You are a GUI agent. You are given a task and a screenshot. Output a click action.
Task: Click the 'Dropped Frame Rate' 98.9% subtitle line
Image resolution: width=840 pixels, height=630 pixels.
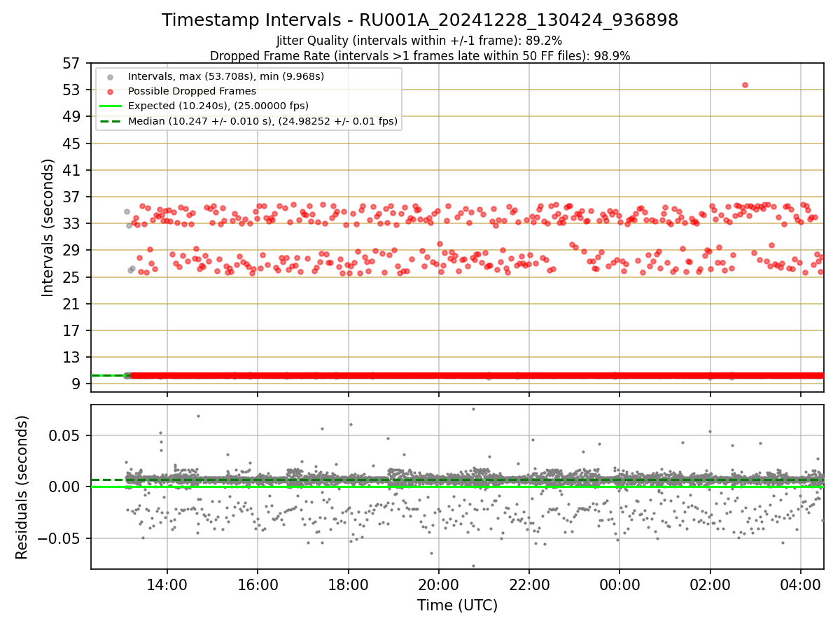pos(420,56)
